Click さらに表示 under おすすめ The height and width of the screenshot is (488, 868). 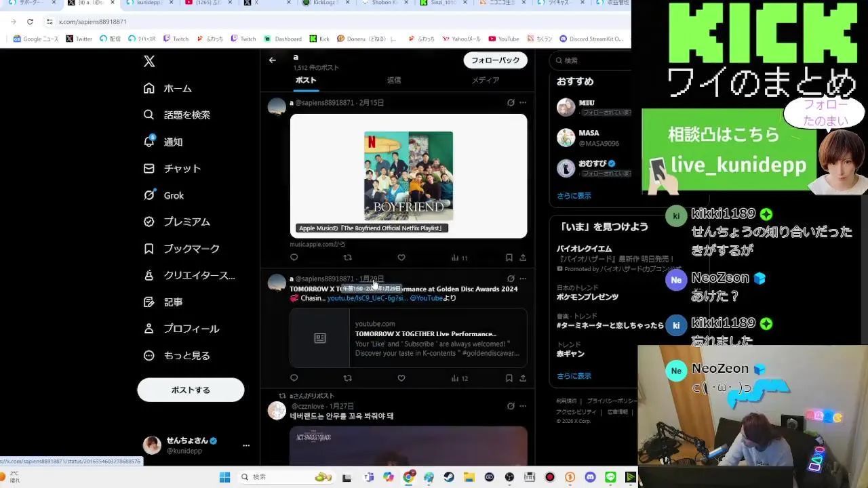click(x=574, y=196)
